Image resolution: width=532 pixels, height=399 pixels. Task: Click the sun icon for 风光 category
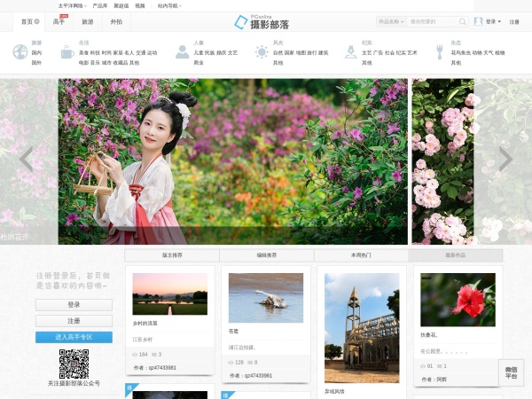(x=262, y=52)
